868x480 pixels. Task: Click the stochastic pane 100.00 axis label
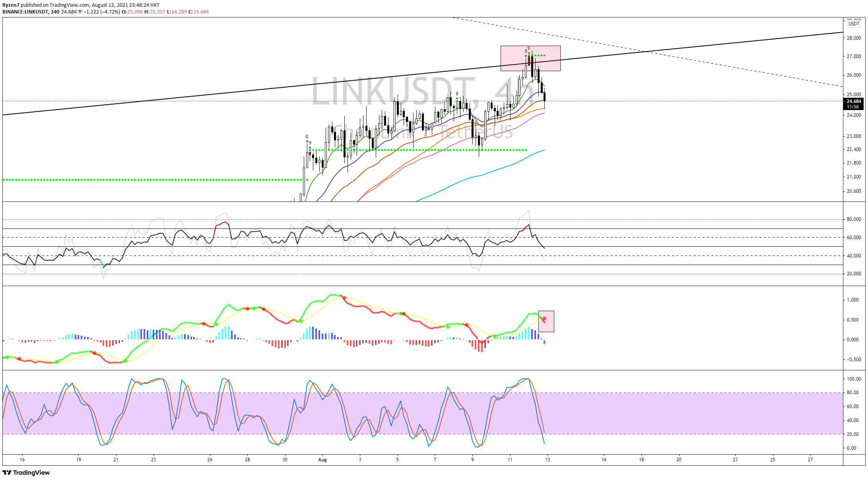(854, 379)
